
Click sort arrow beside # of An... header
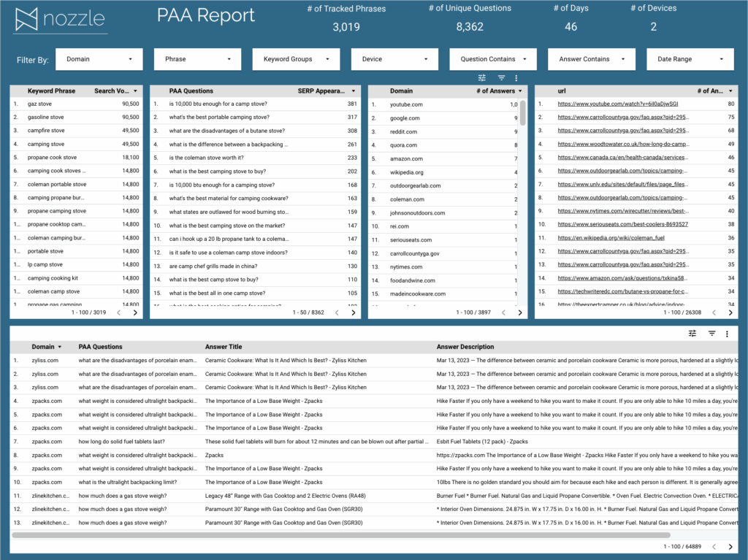point(730,91)
